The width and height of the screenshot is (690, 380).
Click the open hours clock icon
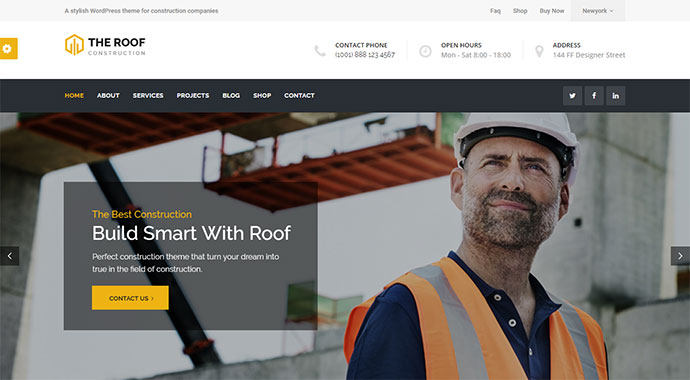click(425, 51)
